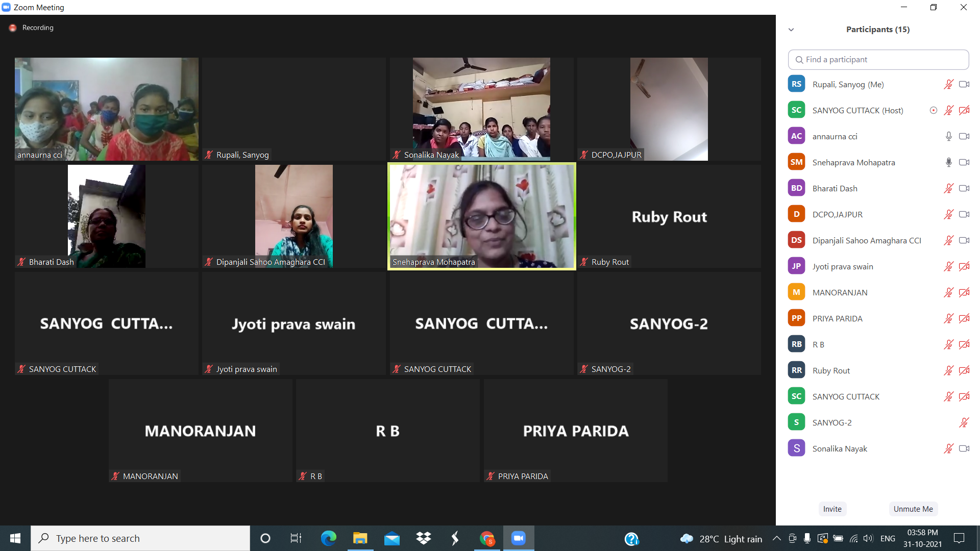The width and height of the screenshot is (980, 551).
Task: Select the PRIYA PARIDA entry in participants list
Action: tap(837, 318)
